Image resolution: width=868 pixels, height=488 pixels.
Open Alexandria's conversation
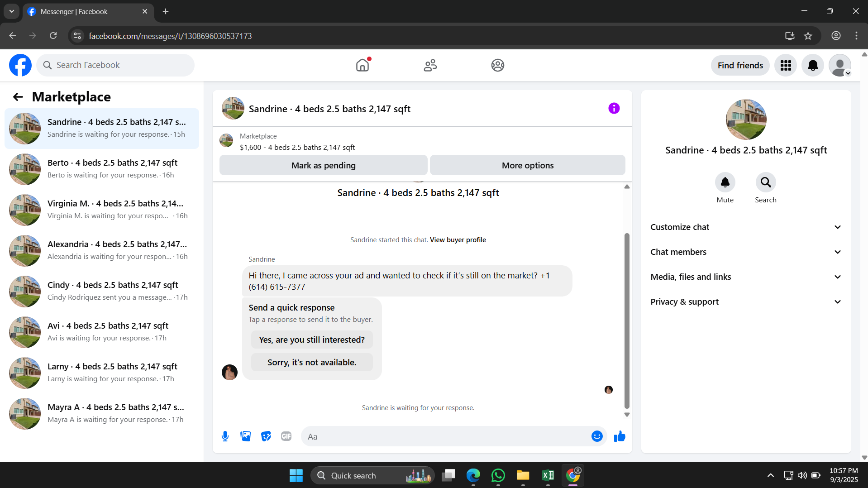[102, 251]
